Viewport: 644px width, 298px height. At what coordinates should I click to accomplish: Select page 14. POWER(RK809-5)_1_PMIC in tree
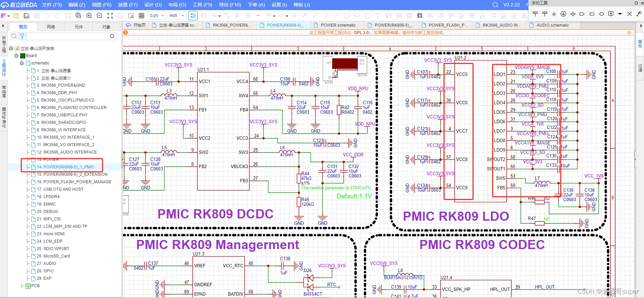point(65,167)
